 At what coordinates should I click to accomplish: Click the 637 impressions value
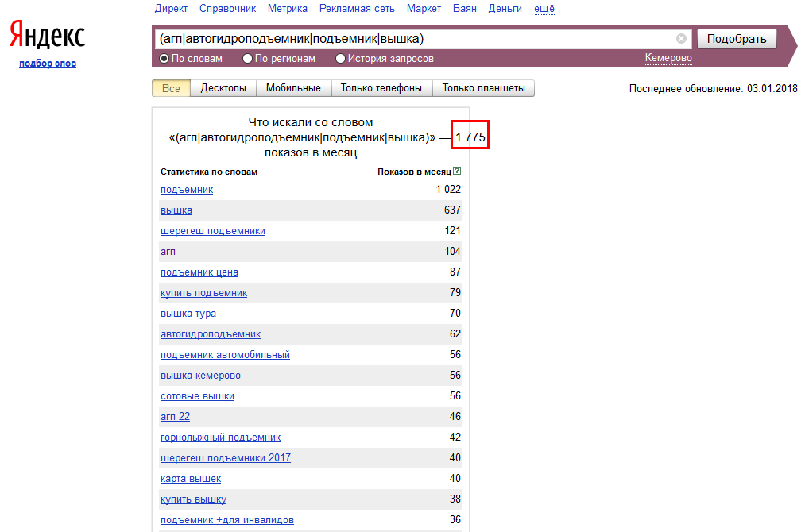coord(452,210)
